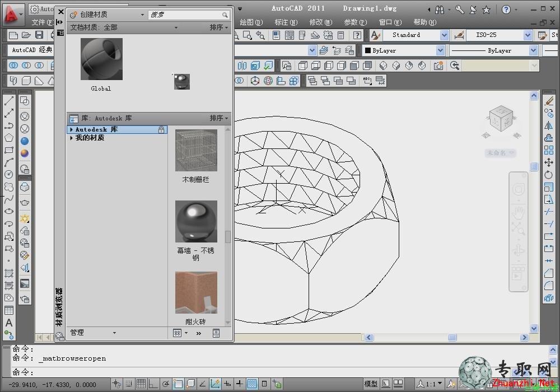560x392 pixels.
Task: Select the 耐火砖 material thumbnail
Action: pyautogui.click(x=196, y=293)
